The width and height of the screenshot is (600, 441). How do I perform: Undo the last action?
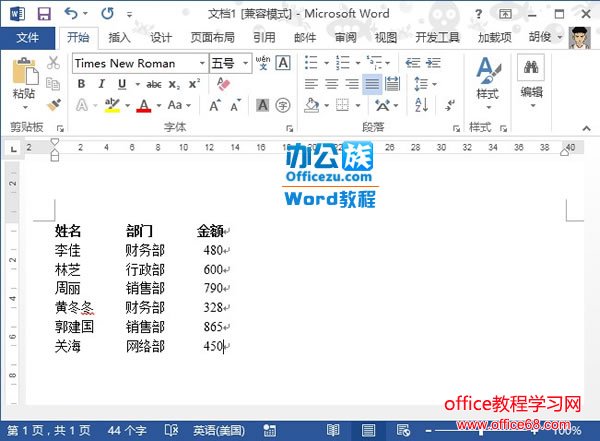click(71, 13)
